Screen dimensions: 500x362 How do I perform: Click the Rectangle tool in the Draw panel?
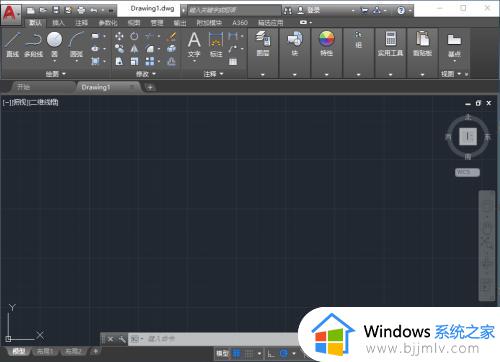(x=96, y=36)
